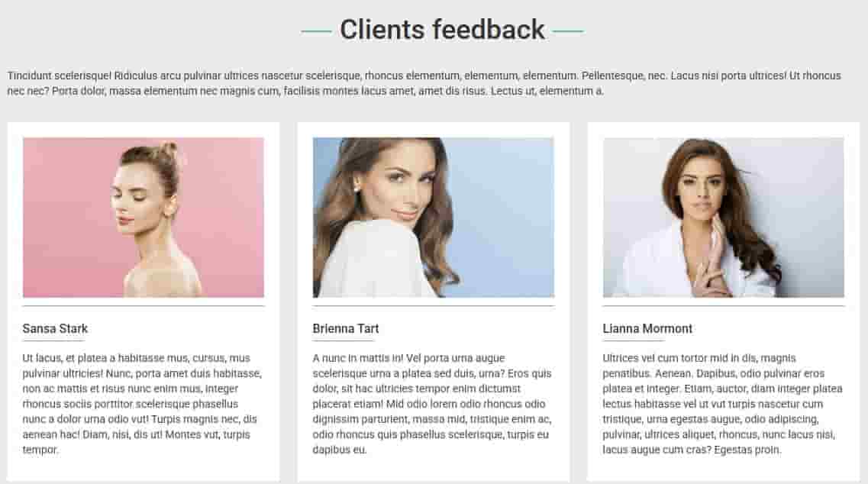
Task: Click the green line left of the heading
Action: (317, 31)
